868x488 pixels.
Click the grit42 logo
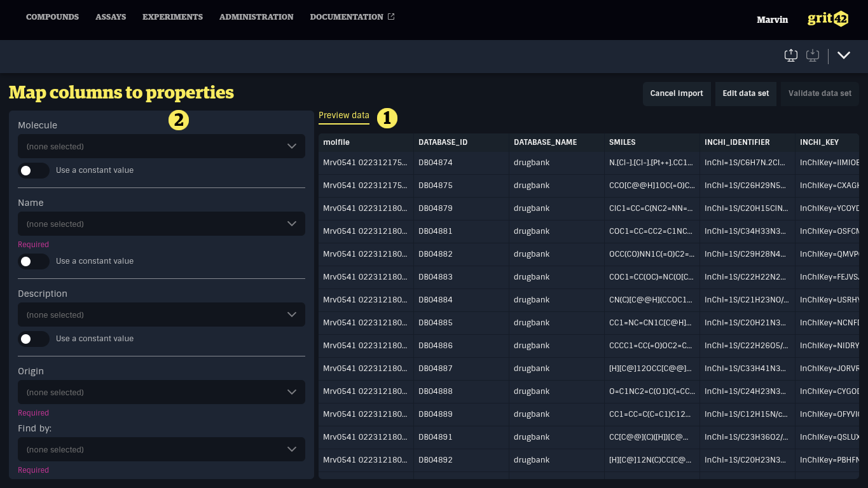[828, 18]
